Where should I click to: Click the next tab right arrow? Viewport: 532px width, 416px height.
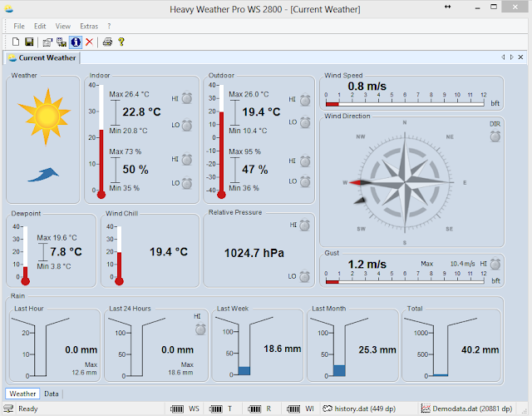(512, 57)
